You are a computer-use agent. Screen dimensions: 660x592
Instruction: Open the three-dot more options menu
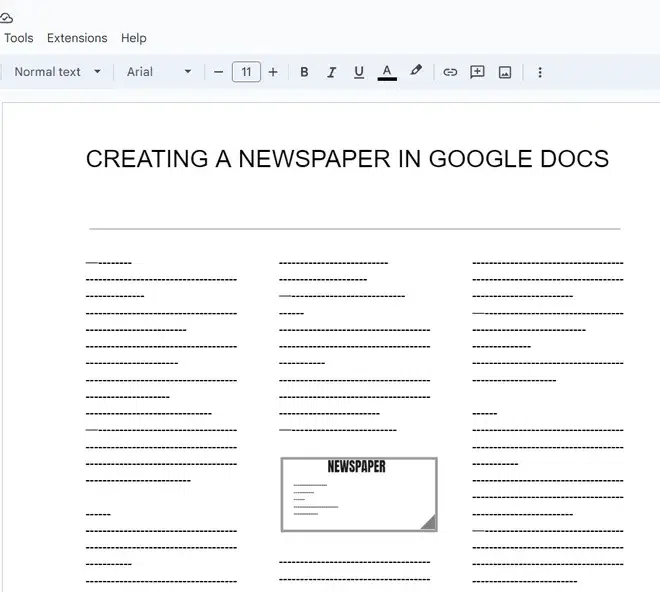point(540,72)
